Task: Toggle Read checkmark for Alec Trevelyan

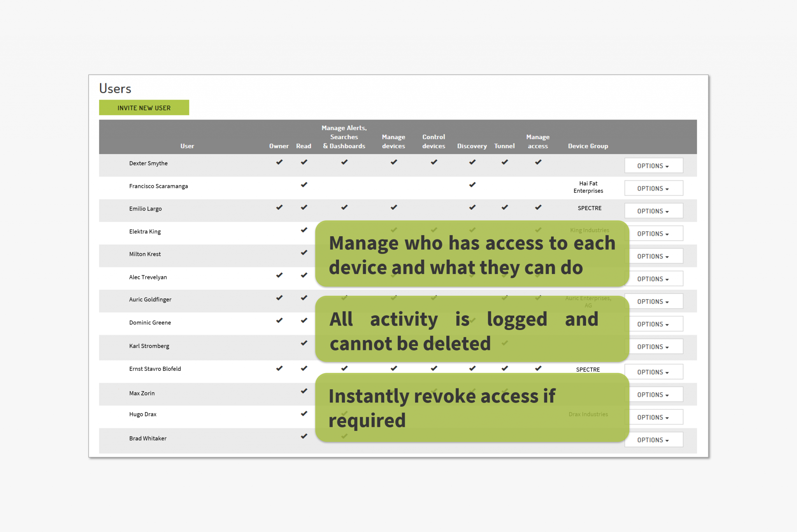Action: 304,275
